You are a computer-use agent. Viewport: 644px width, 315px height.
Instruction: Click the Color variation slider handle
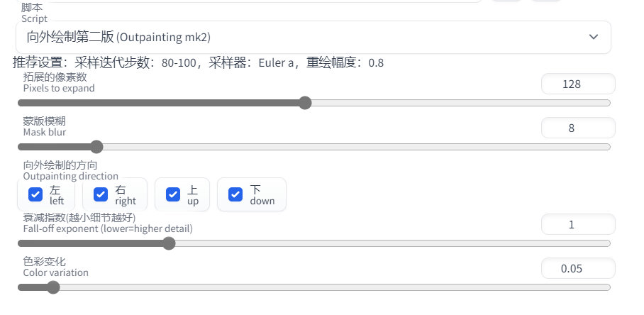(x=52, y=287)
